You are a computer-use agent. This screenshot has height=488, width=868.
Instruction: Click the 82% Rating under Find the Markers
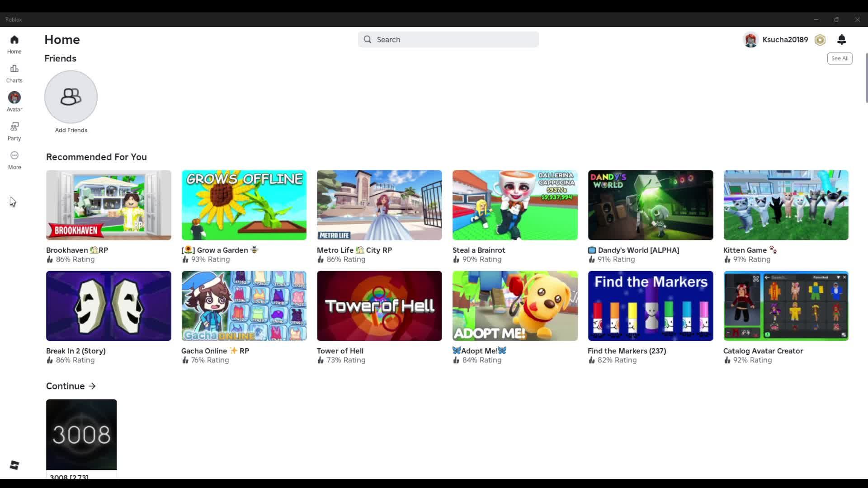tap(612, 360)
